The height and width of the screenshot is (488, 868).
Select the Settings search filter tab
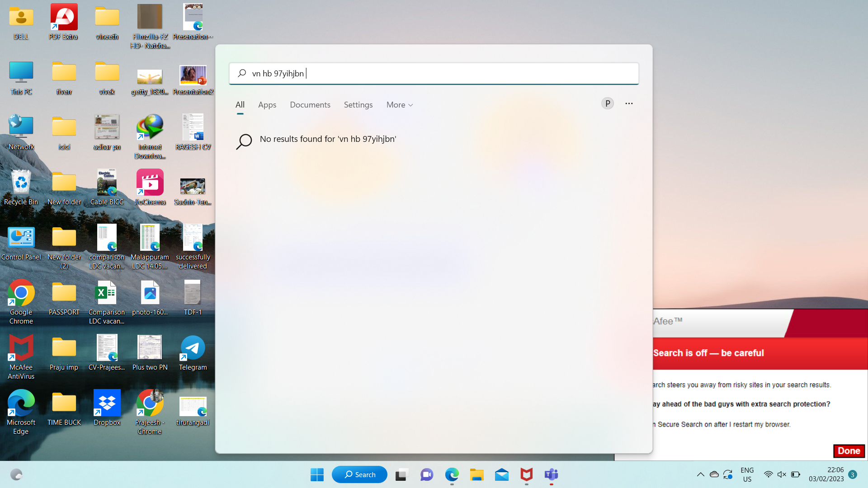[x=358, y=105]
